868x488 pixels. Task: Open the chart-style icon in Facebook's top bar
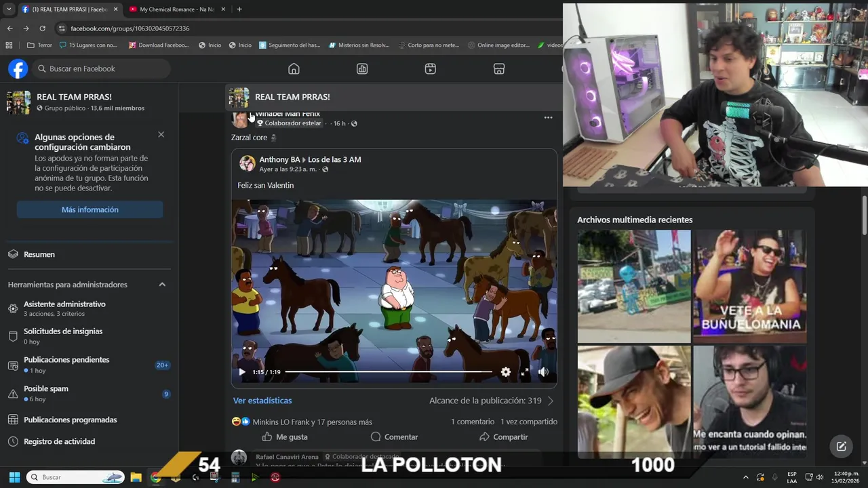(x=362, y=68)
